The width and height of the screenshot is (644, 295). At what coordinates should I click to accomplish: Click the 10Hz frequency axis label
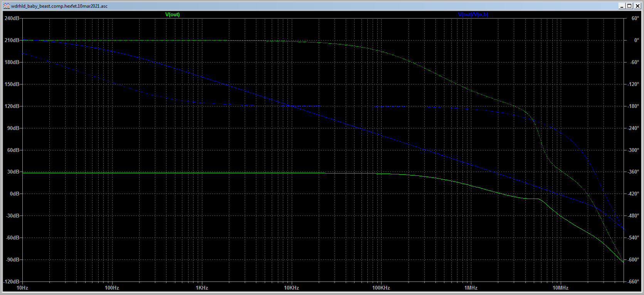[x=22, y=288]
